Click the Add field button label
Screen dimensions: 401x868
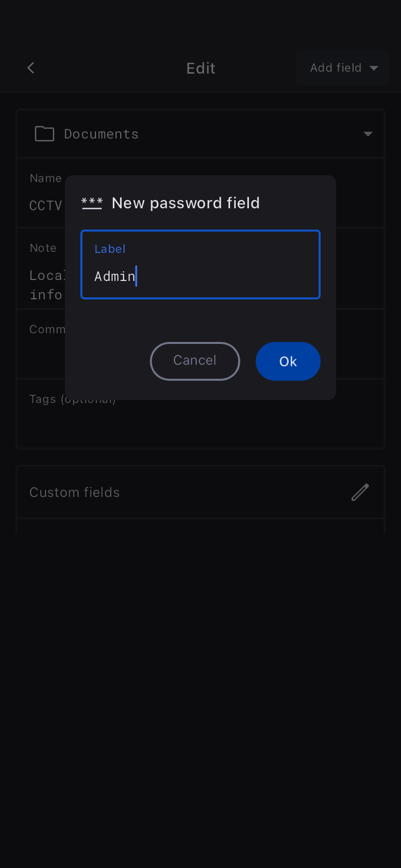point(336,68)
